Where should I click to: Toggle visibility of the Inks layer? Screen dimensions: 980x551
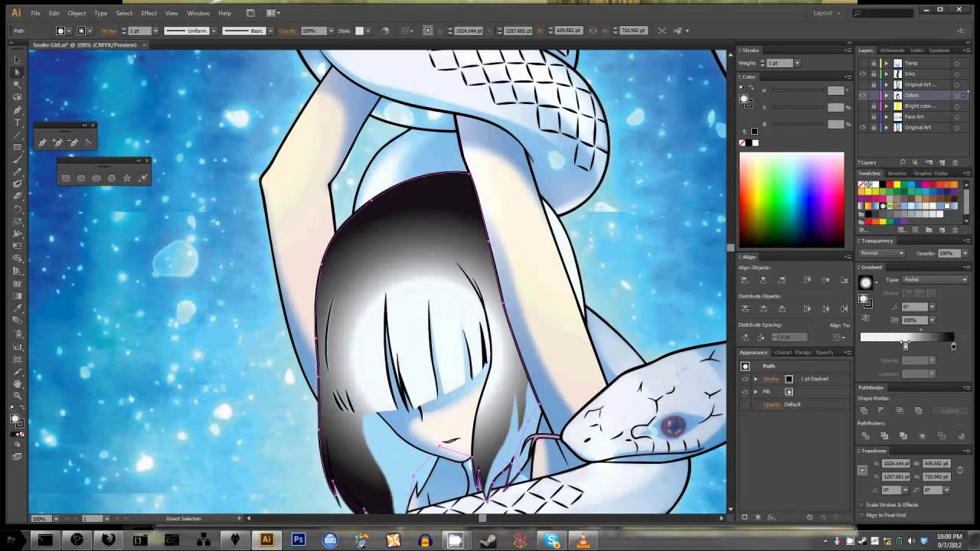(x=863, y=74)
